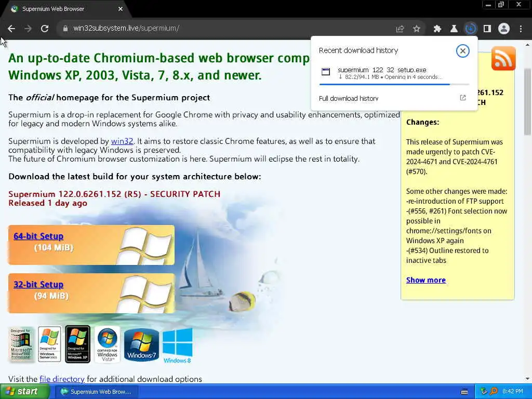Close the Supermium Web Browser tab
532x399 pixels.
click(x=121, y=9)
